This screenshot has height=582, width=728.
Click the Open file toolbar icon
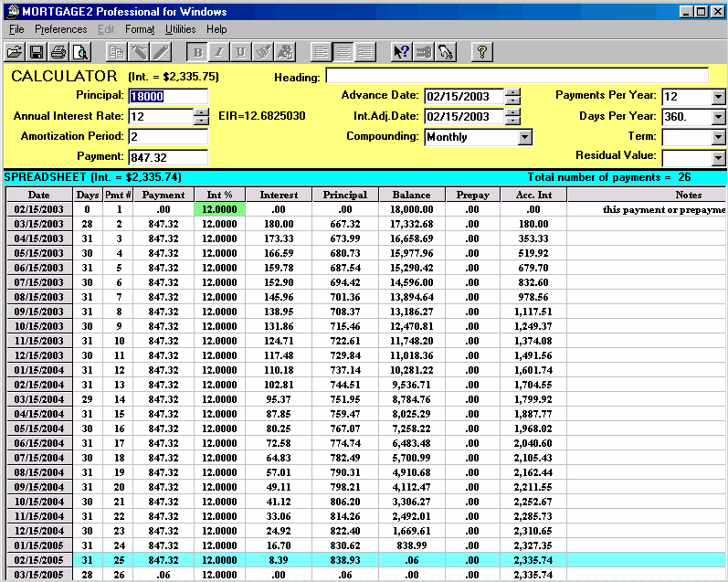click(14, 52)
